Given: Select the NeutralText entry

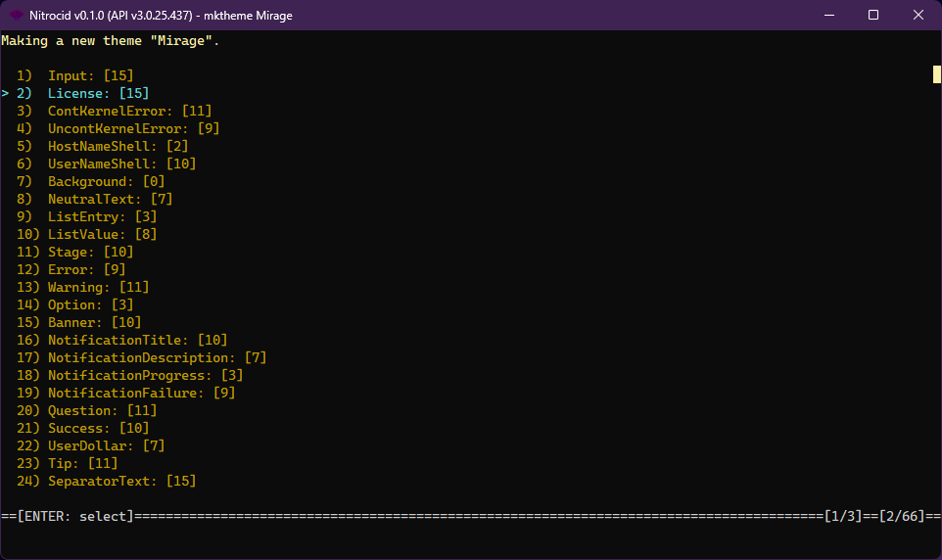Looking at the screenshot, I should [x=110, y=199].
